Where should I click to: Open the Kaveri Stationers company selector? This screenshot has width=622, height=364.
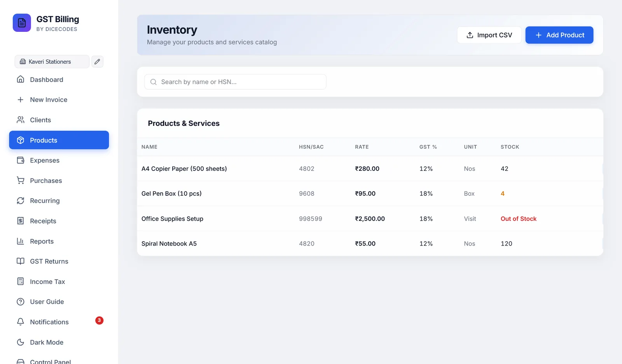click(x=52, y=61)
